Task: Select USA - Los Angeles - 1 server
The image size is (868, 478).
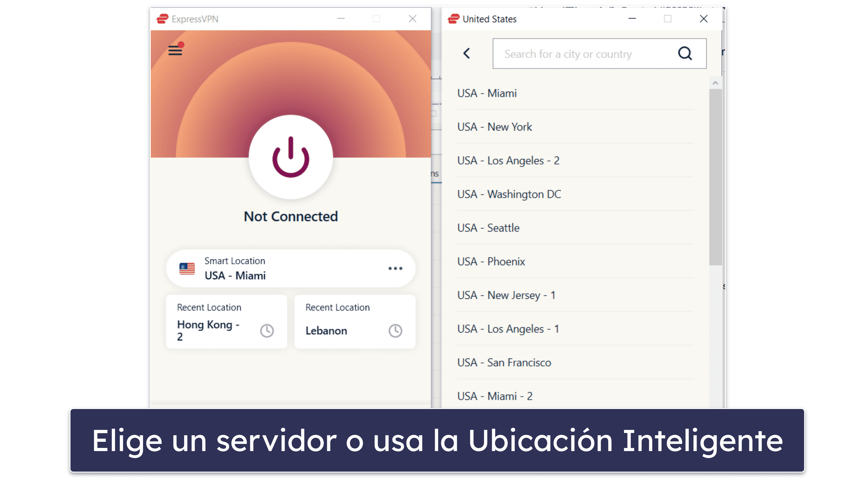Action: (575, 329)
